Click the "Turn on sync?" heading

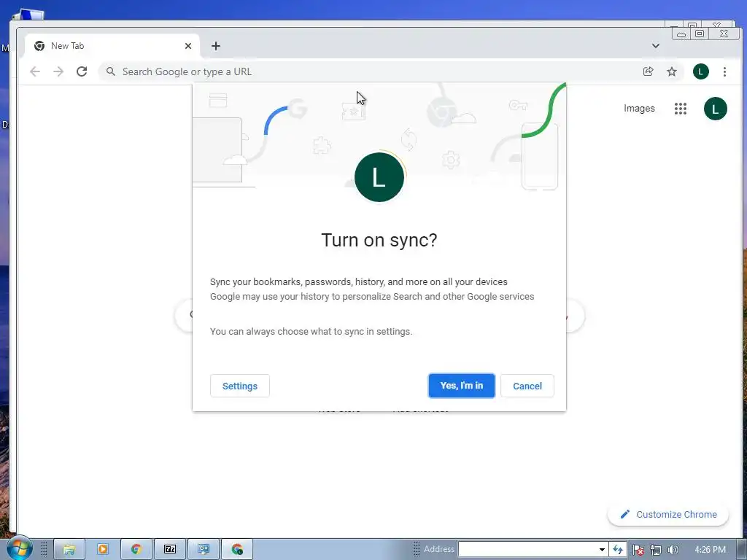379,240
